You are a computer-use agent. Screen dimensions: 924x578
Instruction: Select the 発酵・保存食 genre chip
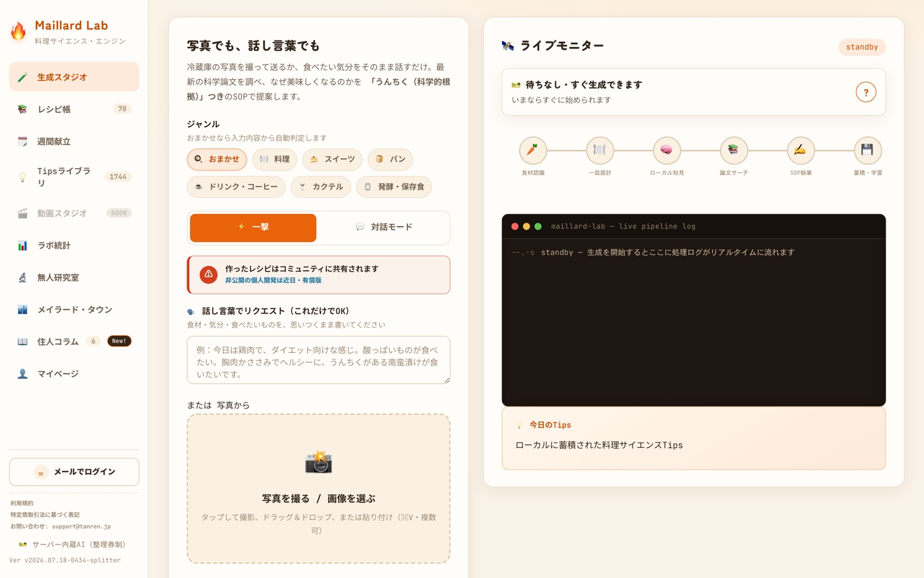pyautogui.click(x=394, y=187)
